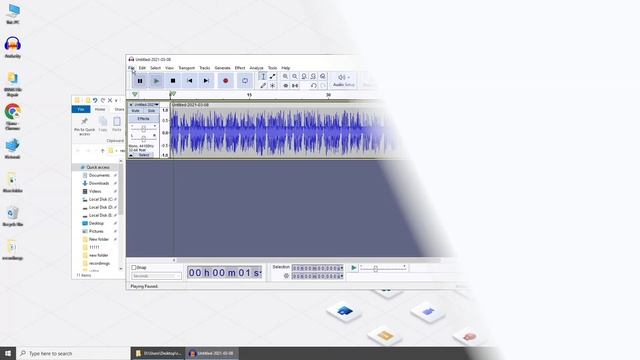Click the Stop button in Audacity
The width and height of the screenshot is (640, 360).
pyautogui.click(x=173, y=81)
